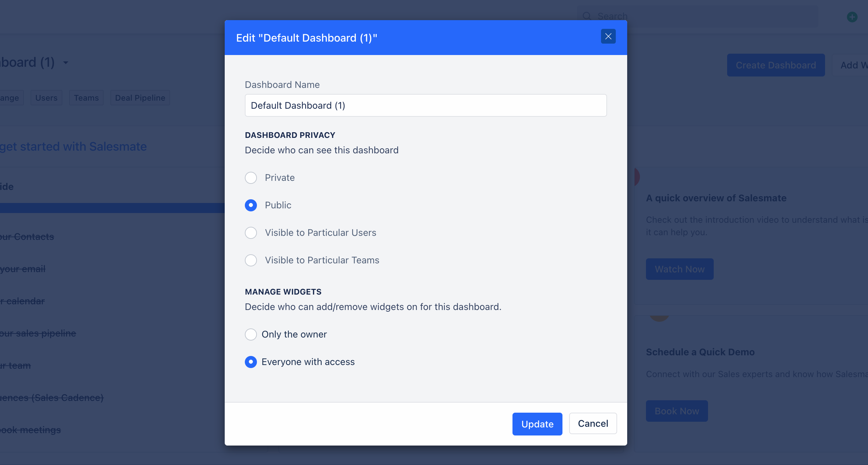Open the Deal Pipeline filter
Viewport: 868px width, 465px height.
[x=140, y=98]
